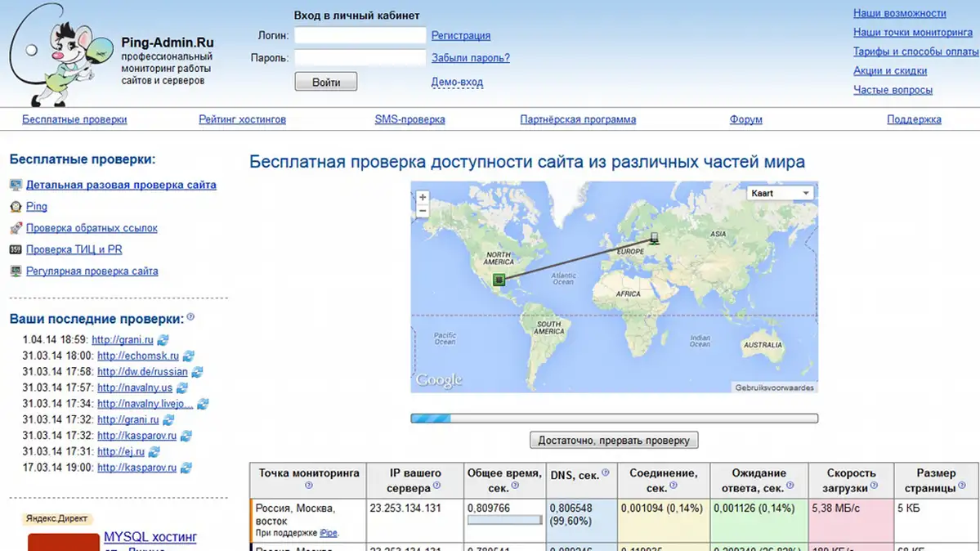
Task: Open the Kaart map type dropdown
Action: pos(781,193)
